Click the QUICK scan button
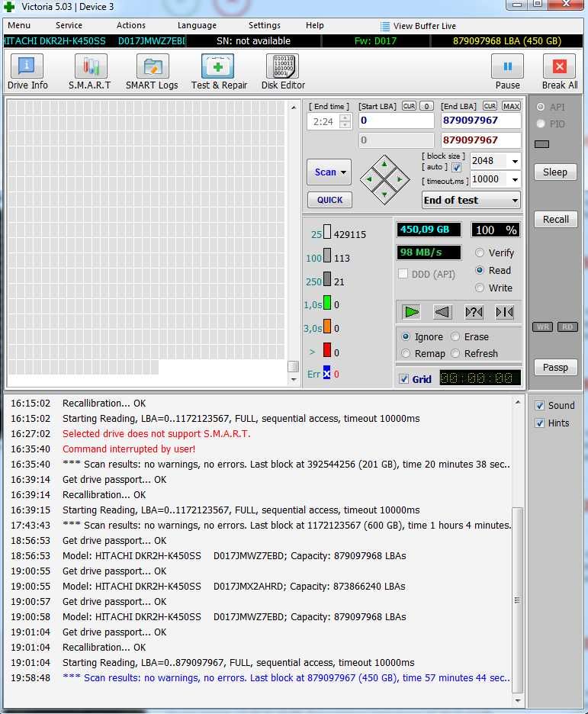 click(330, 200)
